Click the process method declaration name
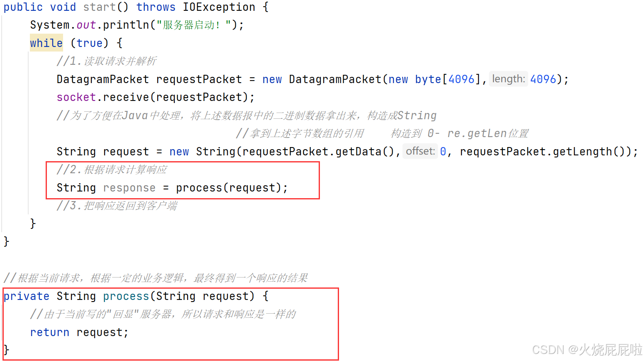Screen dimensions: 644x361 pyautogui.click(x=126, y=296)
